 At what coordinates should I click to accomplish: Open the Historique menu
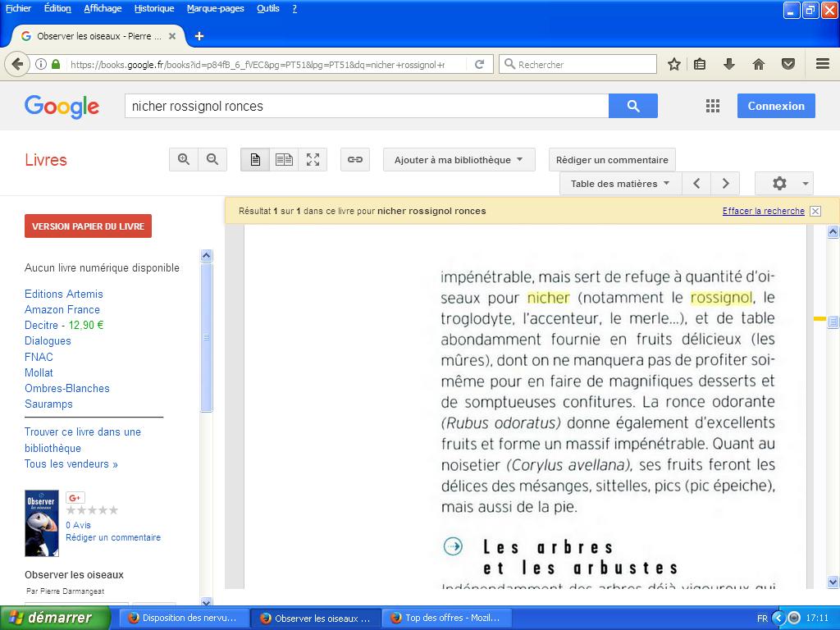[154, 8]
